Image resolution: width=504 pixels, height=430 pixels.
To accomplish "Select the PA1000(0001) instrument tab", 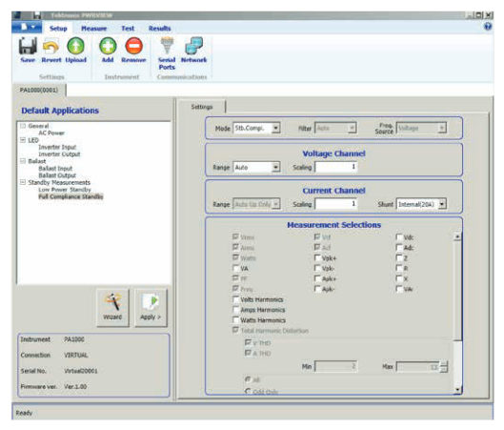I will click(x=39, y=90).
